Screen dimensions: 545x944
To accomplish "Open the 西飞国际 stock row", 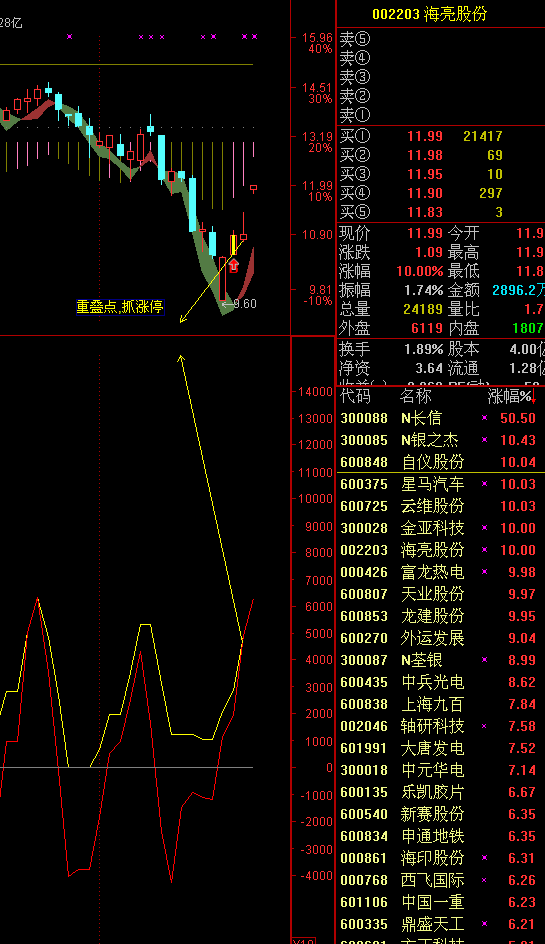I will click(x=440, y=880).
